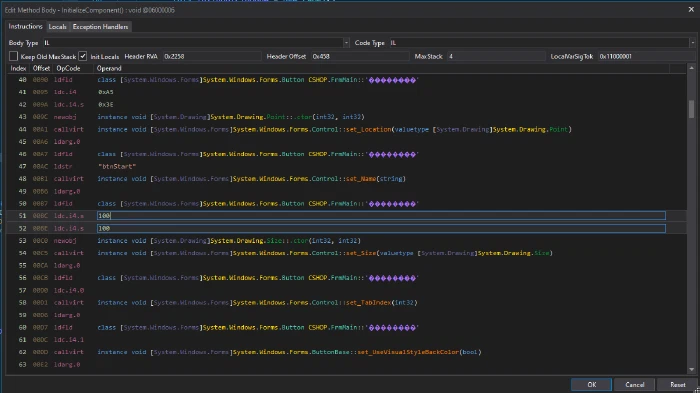Select the ldstr "btnStart" operand
700x393 pixels.
click(x=117, y=166)
